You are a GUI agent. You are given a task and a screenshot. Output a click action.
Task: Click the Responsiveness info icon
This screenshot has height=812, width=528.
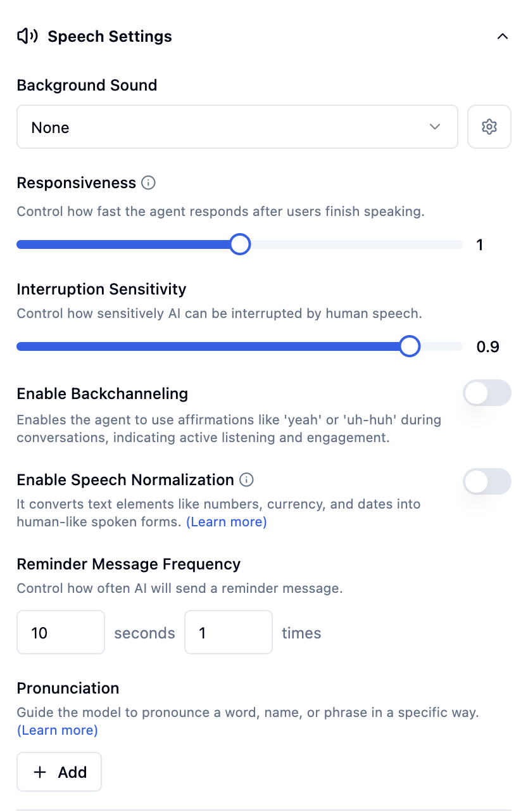tap(148, 183)
